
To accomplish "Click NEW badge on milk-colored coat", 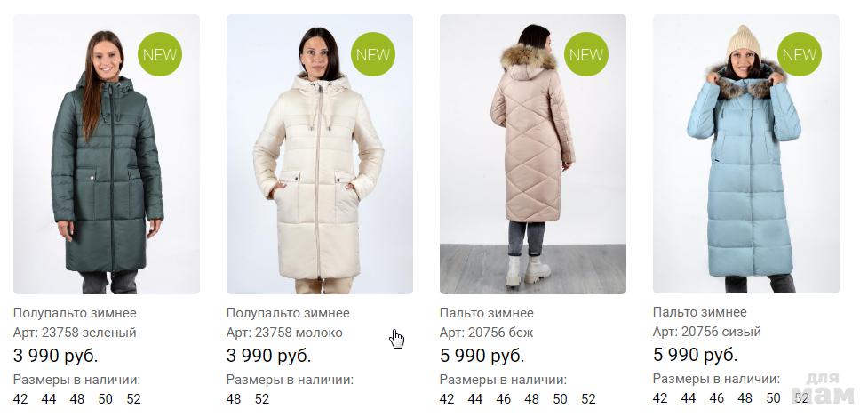I will tap(372, 54).
